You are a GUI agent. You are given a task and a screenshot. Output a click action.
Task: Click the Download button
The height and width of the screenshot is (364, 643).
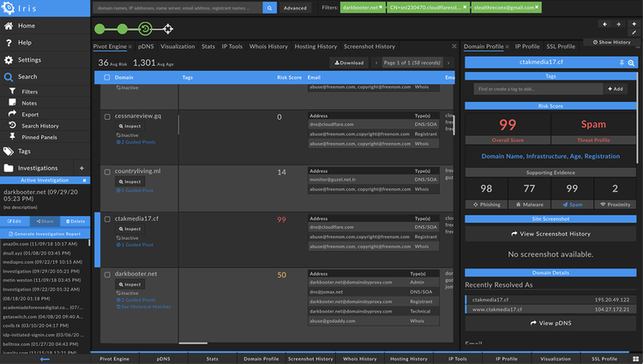pyautogui.click(x=349, y=63)
